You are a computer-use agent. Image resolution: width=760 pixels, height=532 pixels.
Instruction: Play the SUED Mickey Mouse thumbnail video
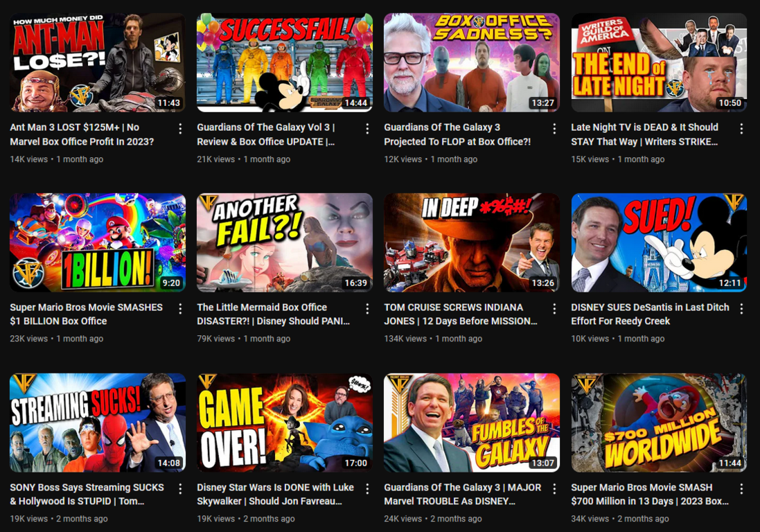coord(659,242)
